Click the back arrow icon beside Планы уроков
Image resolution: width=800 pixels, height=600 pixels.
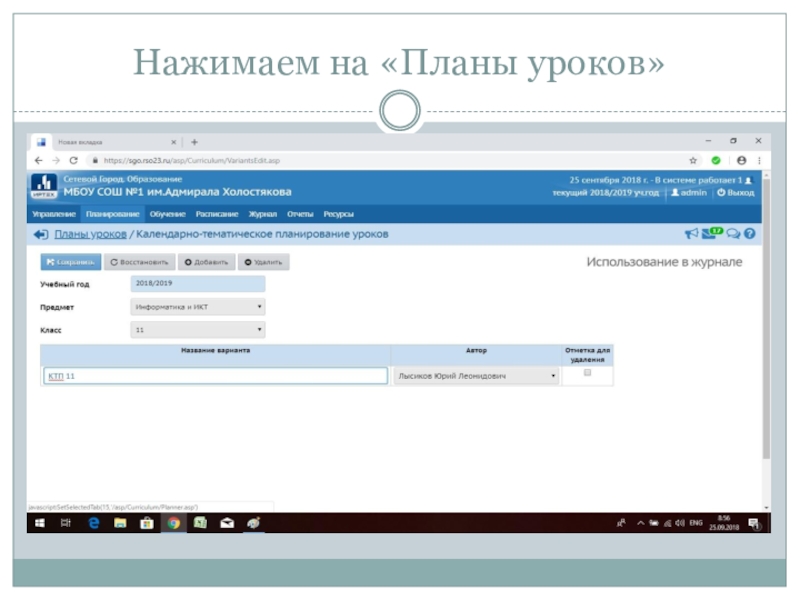pyautogui.click(x=41, y=235)
